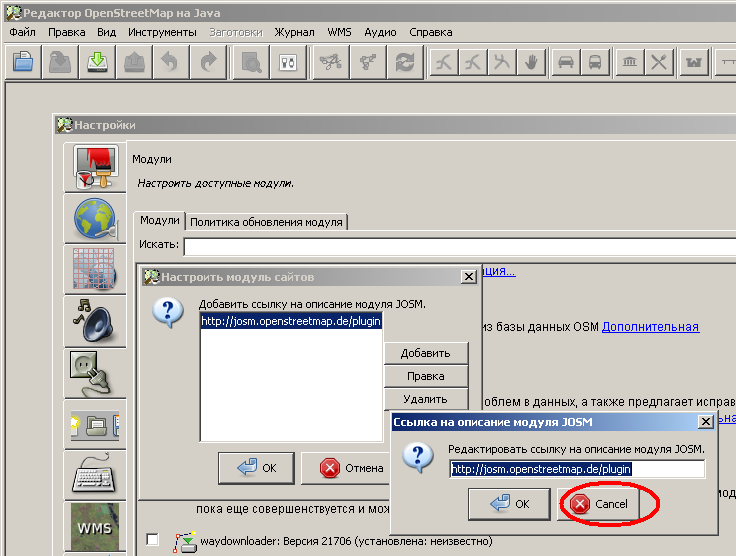Click the plugin URL edit text field

tap(576, 468)
